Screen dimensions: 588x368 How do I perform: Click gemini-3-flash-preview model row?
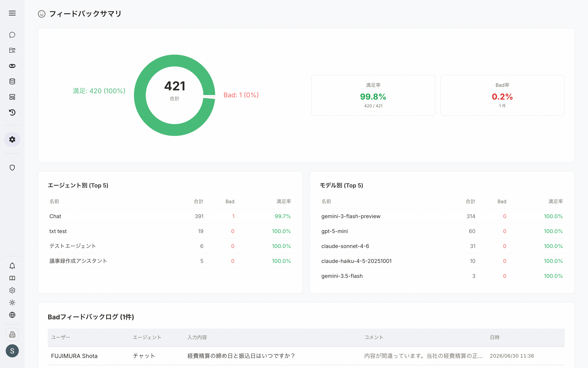[x=442, y=216]
